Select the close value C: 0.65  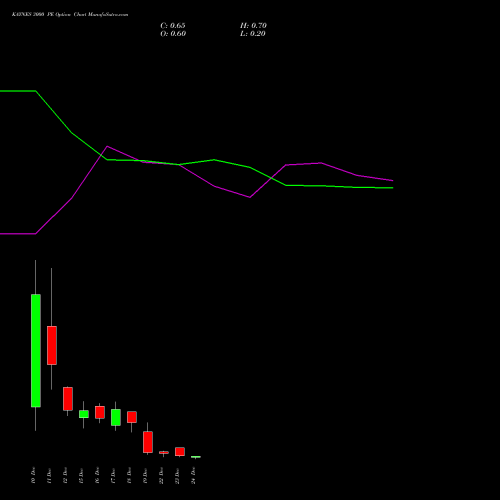coord(173,26)
